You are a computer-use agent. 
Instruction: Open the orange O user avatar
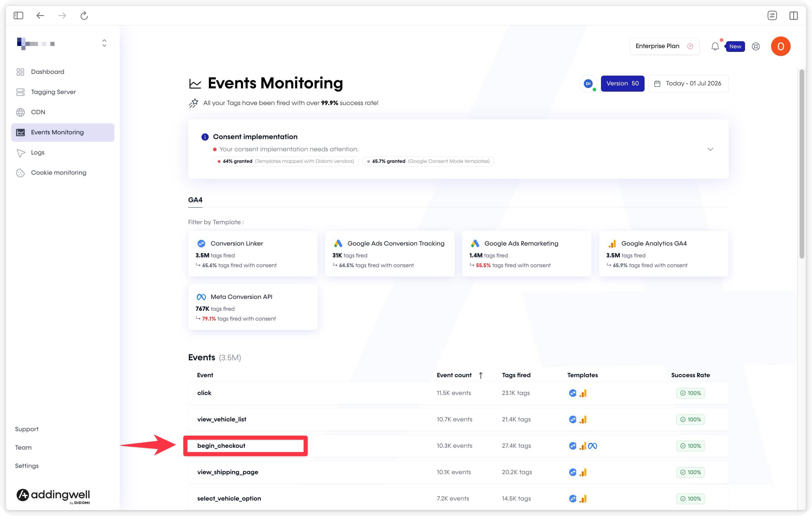(x=780, y=46)
